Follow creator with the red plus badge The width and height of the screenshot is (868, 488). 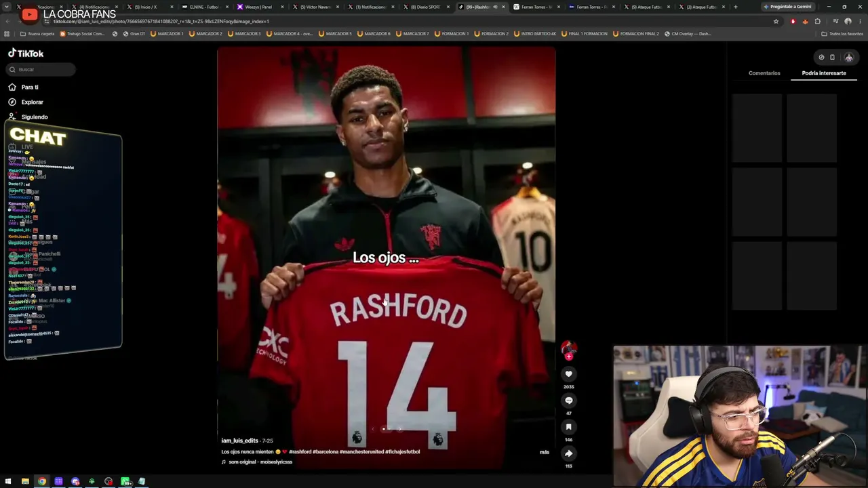569,357
